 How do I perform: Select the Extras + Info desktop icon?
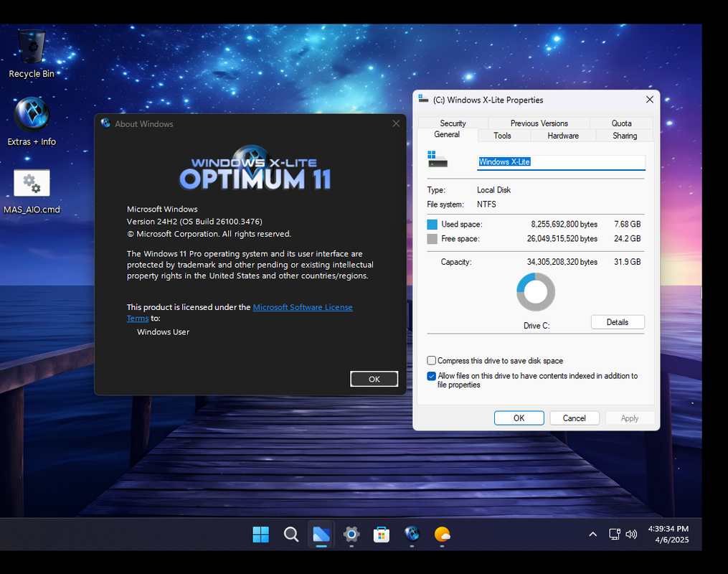point(32,121)
